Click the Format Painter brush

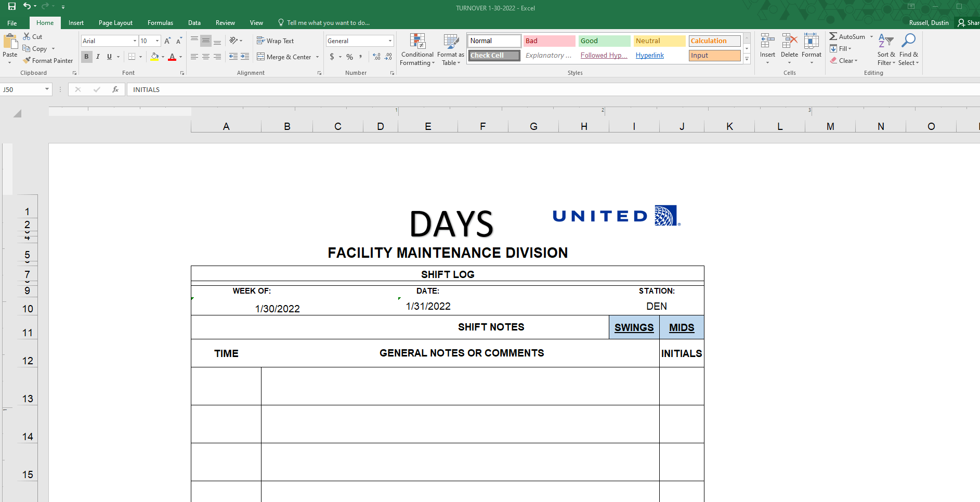(27, 60)
